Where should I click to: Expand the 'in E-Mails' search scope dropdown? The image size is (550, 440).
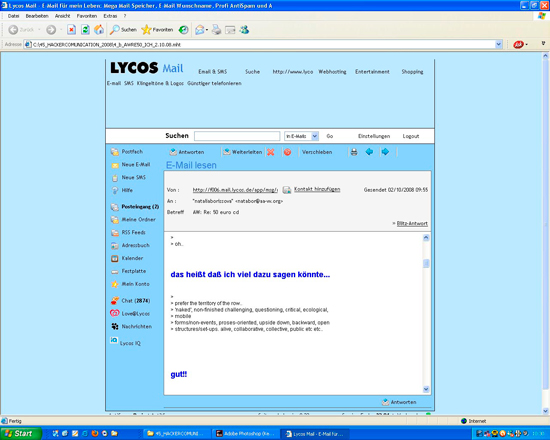point(315,136)
